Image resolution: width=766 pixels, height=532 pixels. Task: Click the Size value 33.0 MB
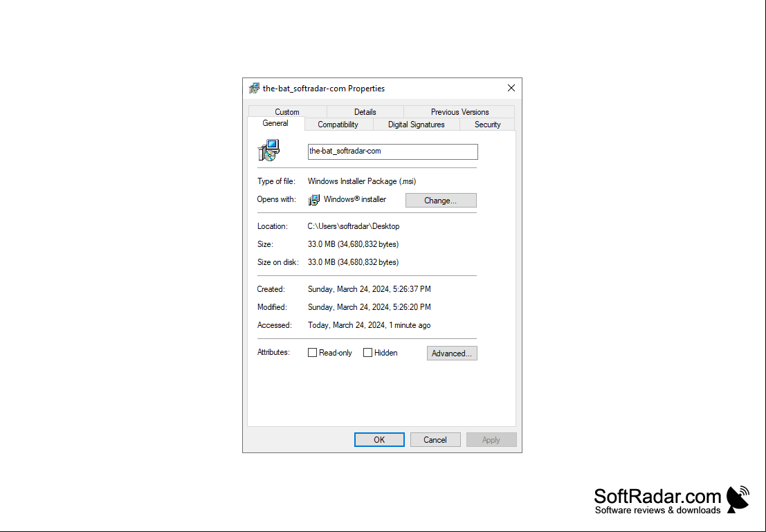pyautogui.click(x=353, y=244)
